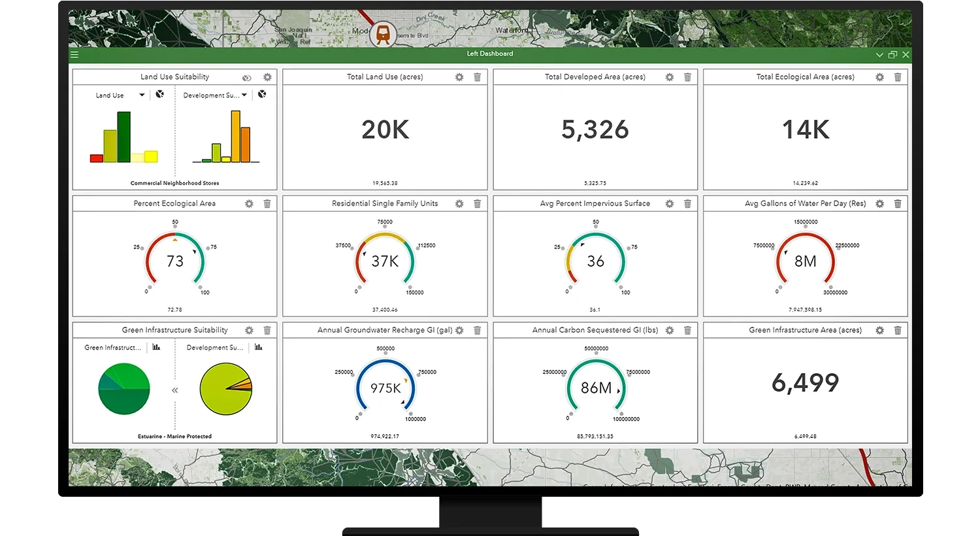Viewport: 980px width, 536px height.
Task: Click the dark green slice of Green Infrastructure pie
Action: coord(124,402)
